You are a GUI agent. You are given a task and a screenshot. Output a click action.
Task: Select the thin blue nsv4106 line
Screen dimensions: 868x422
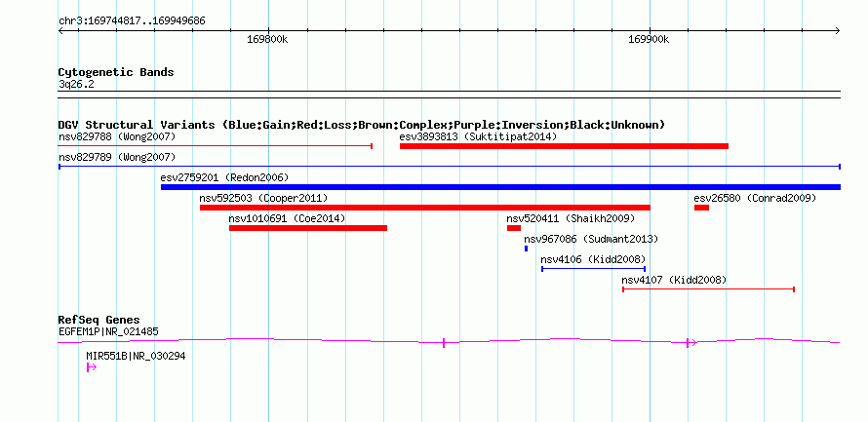point(593,269)
